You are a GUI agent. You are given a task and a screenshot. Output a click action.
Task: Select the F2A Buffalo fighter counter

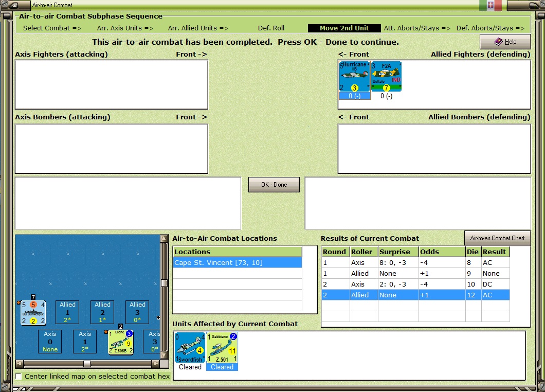pos(386,77)
